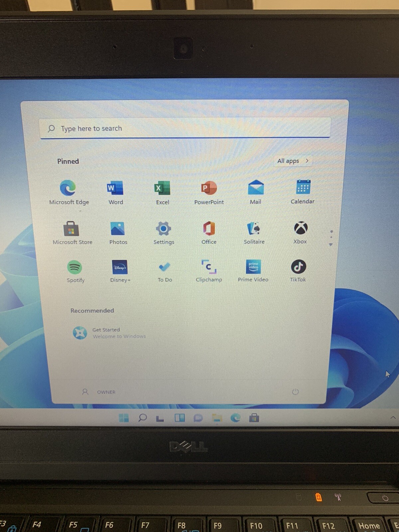The image size is (399, 532).
Task: Open the Prime Video app
Action: [253, 271]
